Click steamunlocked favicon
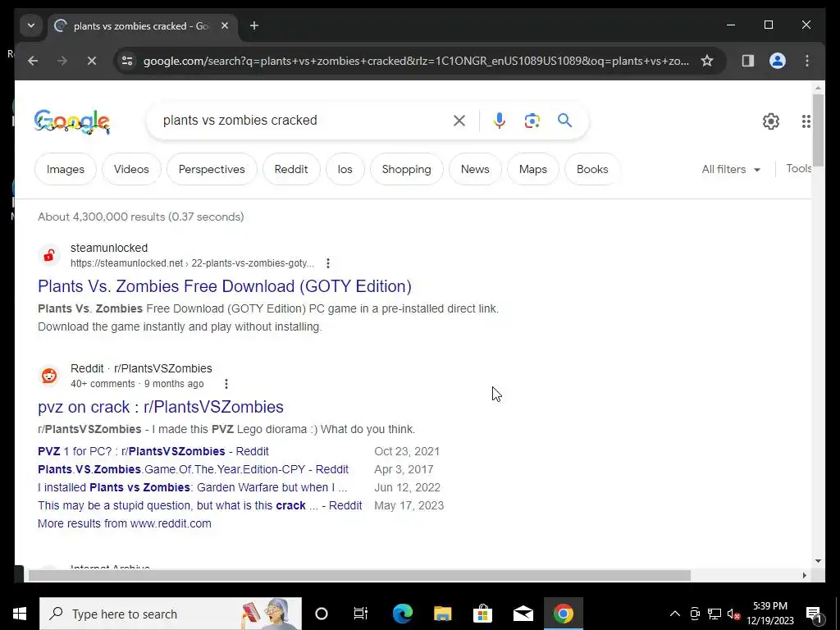Screen dimensions: 840x630 pyautogui.click(x=49, y=256)
